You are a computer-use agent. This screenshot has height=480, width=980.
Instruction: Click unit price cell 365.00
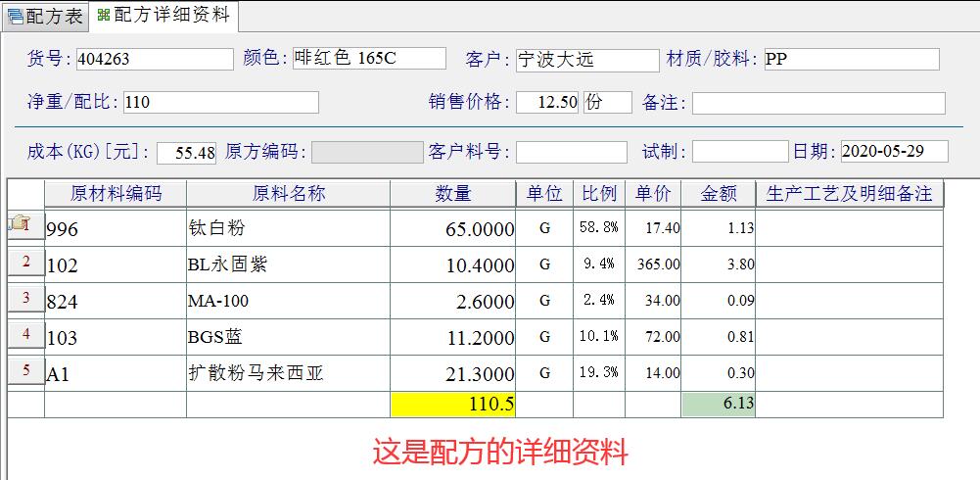[653, 264]
